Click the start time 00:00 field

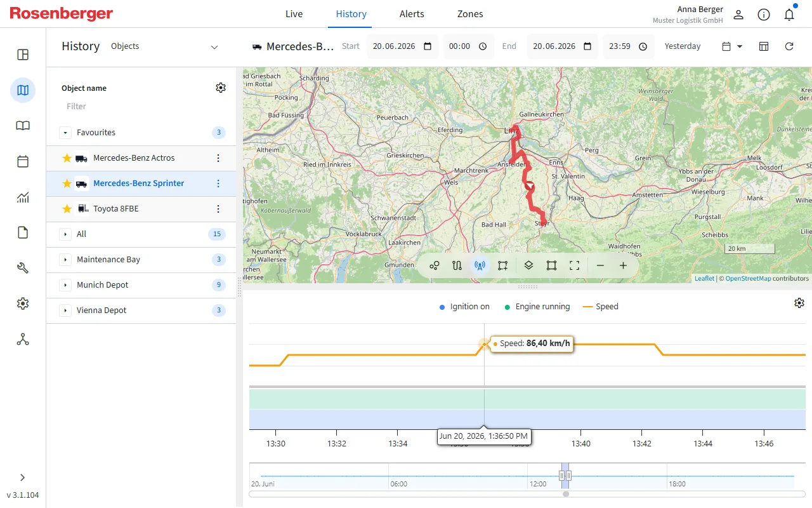(x=469, y=46)
